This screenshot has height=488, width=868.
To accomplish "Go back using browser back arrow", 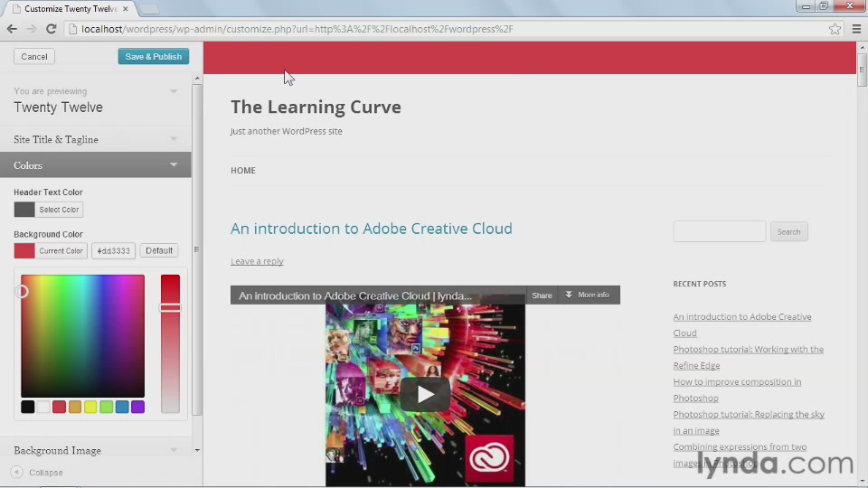I will [x=12, y=29].
